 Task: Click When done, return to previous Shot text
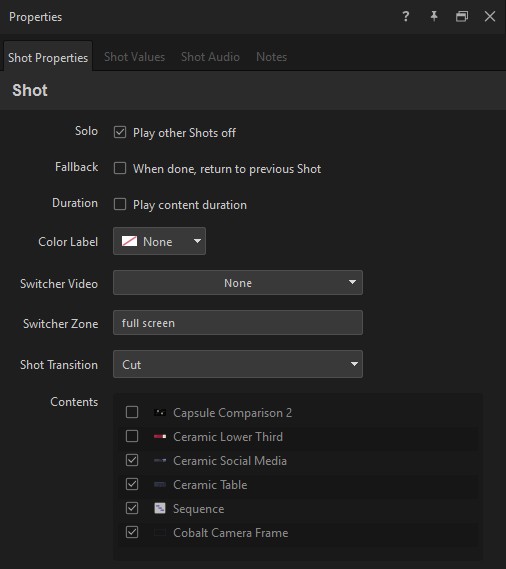pos(227,169)
